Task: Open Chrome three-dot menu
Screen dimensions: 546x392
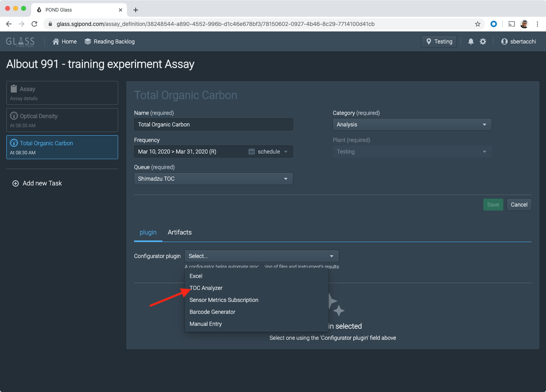Action: [x=537, y=24]
